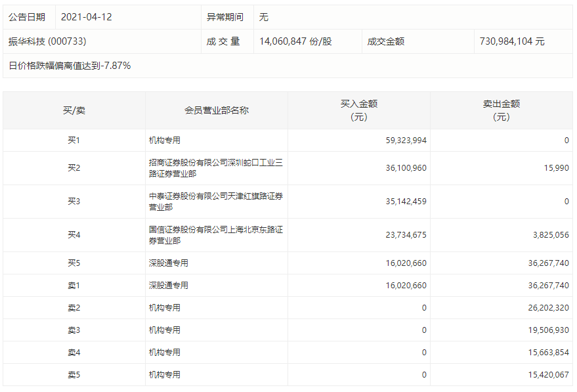
Task: Select the 买2 row label
Action: coord(74,168)
